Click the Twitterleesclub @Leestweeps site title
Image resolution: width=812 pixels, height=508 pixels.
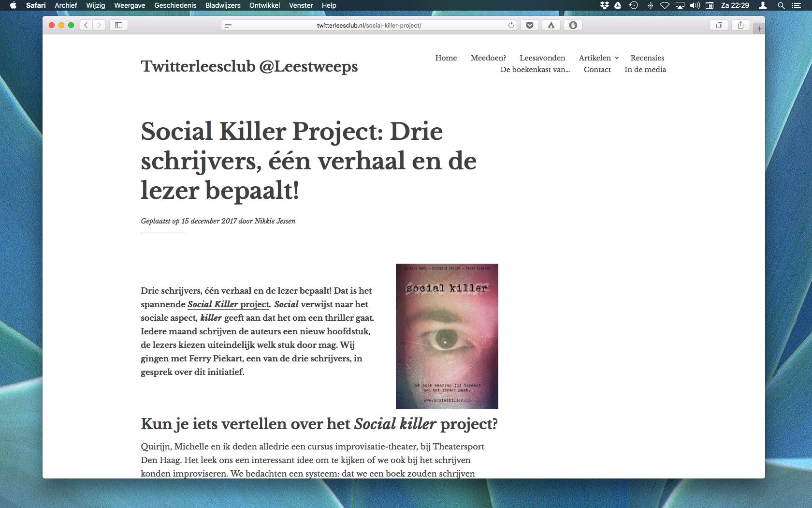(x=249, y=66)
